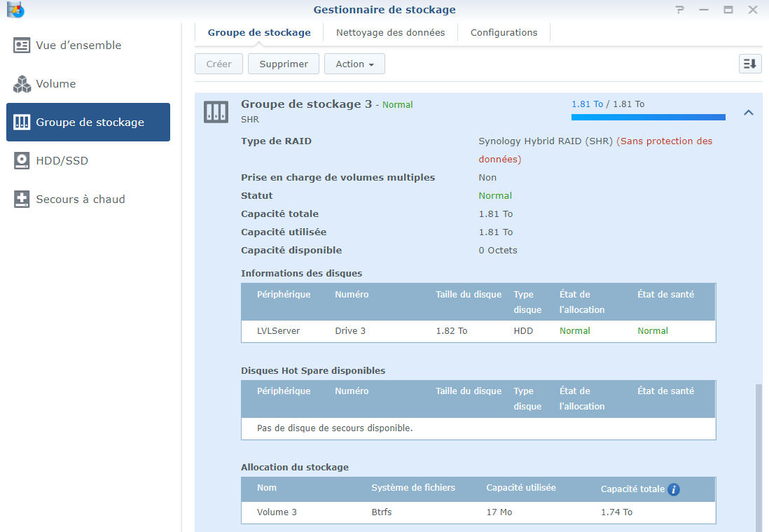Click the Vue d'ensemble sidebar icon
Screen dimensions: 769x532
click(x=22, y=45)
